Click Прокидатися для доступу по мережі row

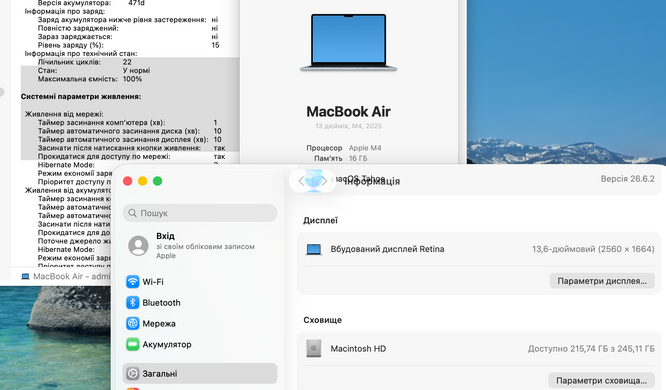pyautogui.click(x=131, y=156)
